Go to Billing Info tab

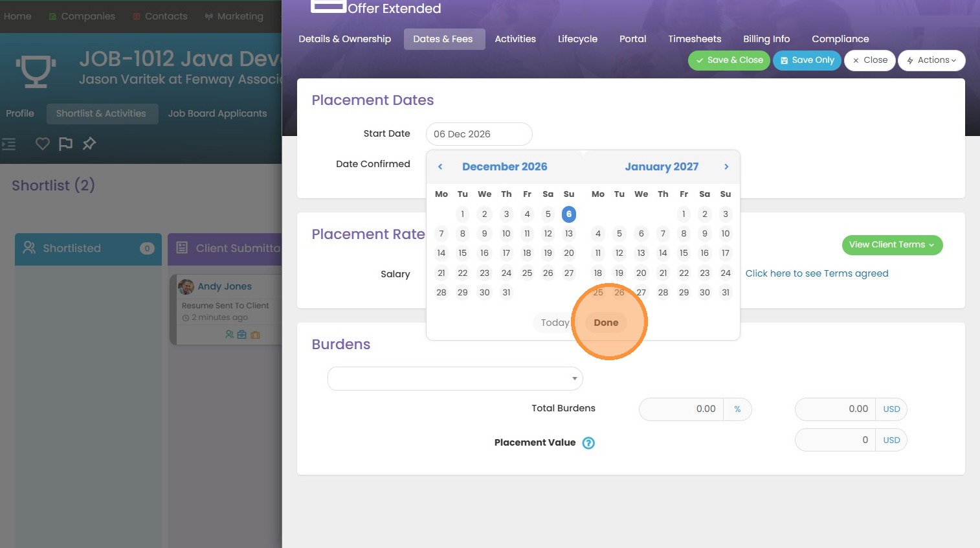pyautogui.click(x=766, y=39)
